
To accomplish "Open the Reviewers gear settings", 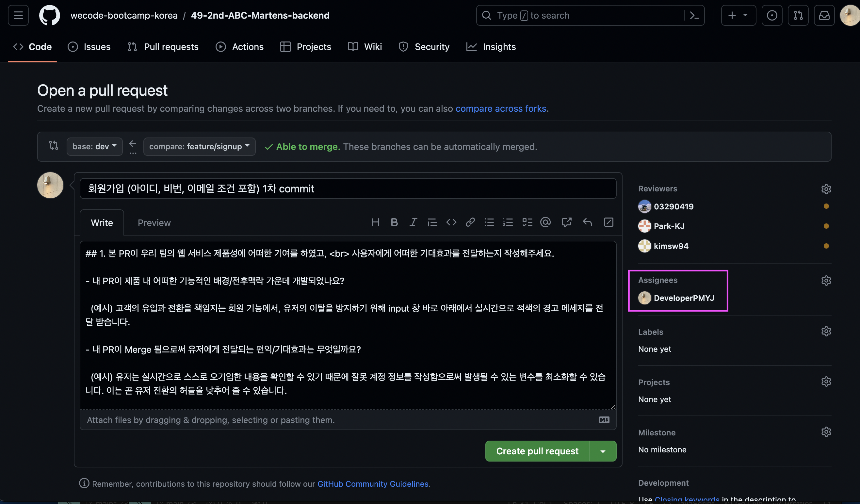I will [x=826, y=189].
